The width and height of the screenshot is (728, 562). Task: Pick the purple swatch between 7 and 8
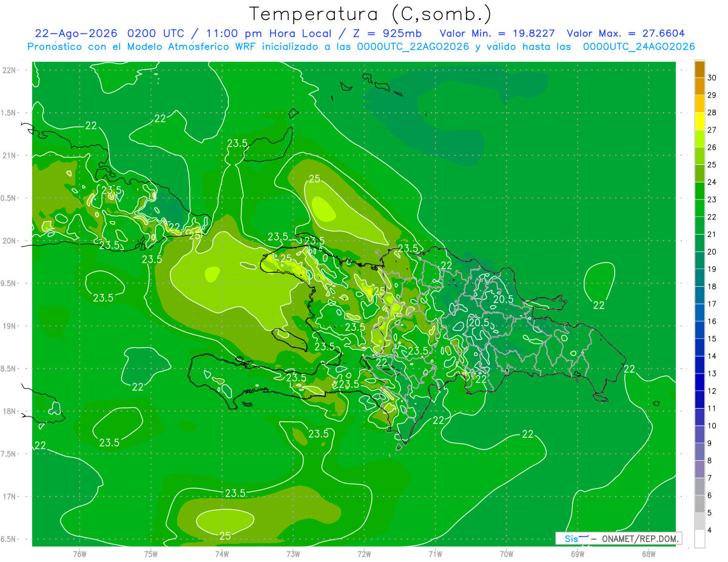pos(699,469)
